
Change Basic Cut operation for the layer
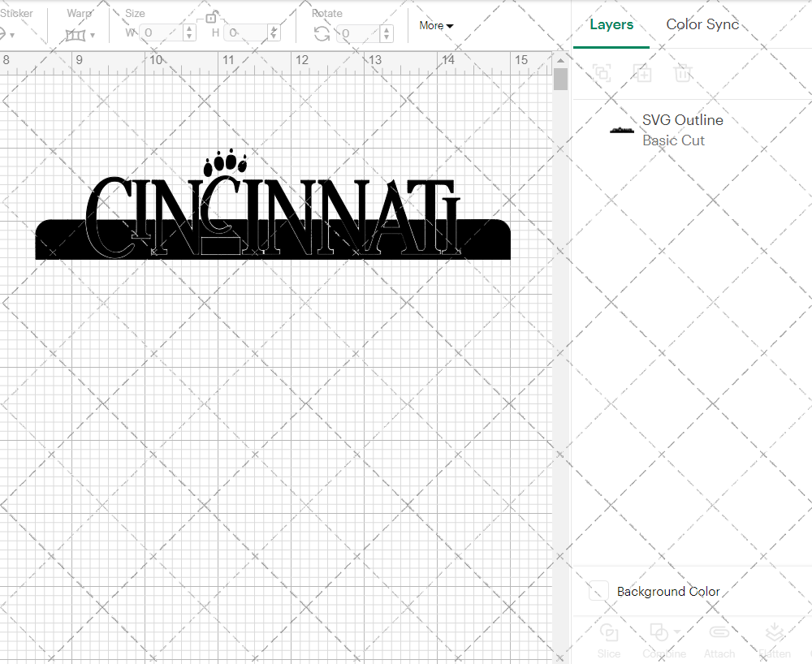(x=674, y=140)
